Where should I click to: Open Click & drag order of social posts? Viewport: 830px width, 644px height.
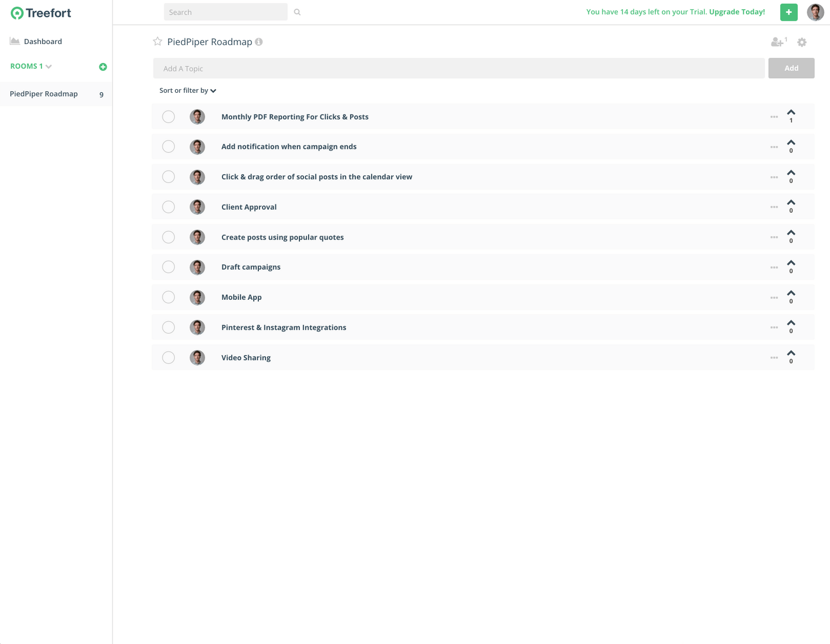click(317, 177)
